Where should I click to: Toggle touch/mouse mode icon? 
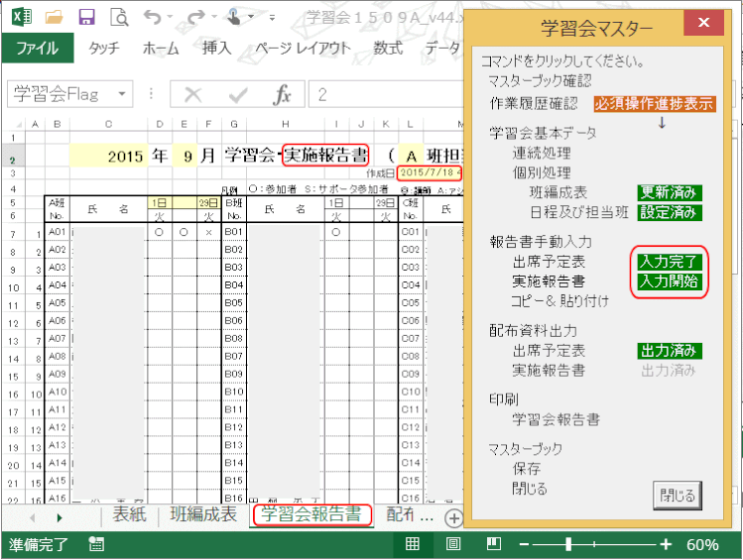click(x=234, y=17)
